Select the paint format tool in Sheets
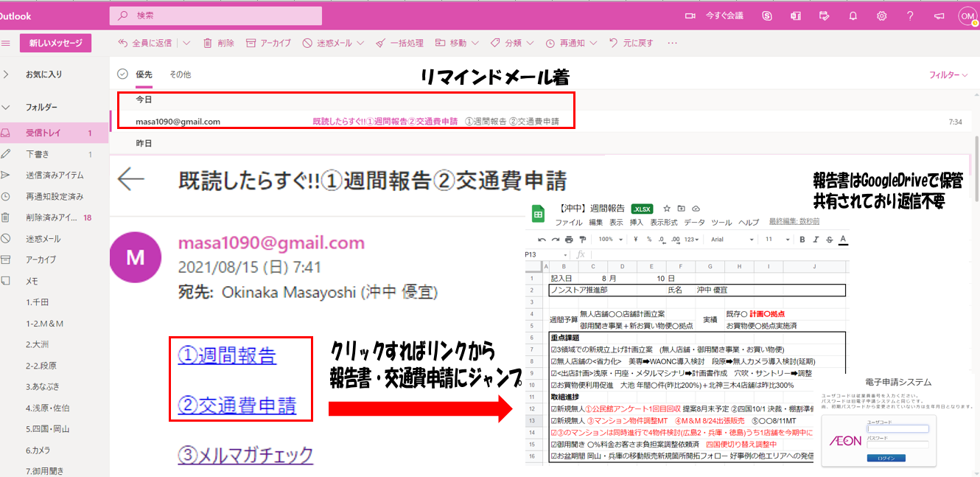The image size is (980, 477). pyautogui.click(x=583, y=240)
